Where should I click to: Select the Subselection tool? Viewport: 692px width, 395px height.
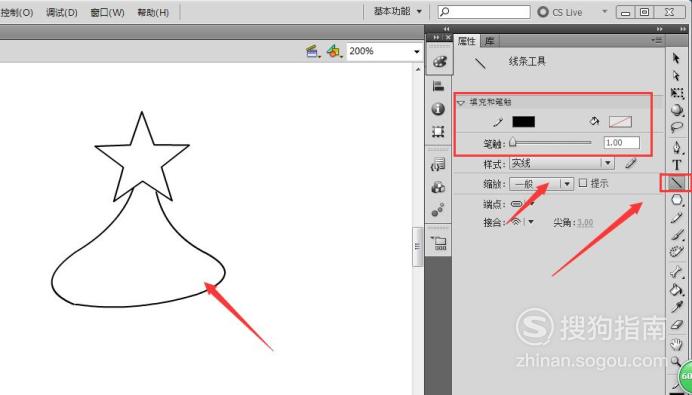(x=676, y=76)
